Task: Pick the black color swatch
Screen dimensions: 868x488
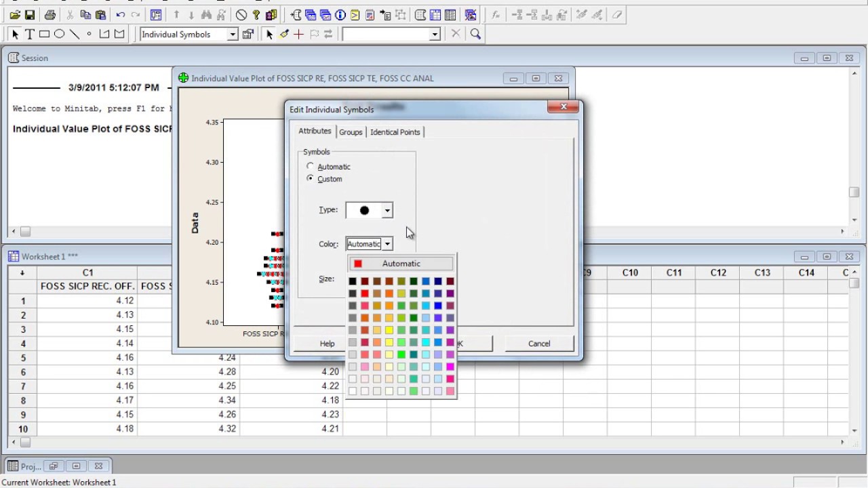Action: tap(353, 281)
